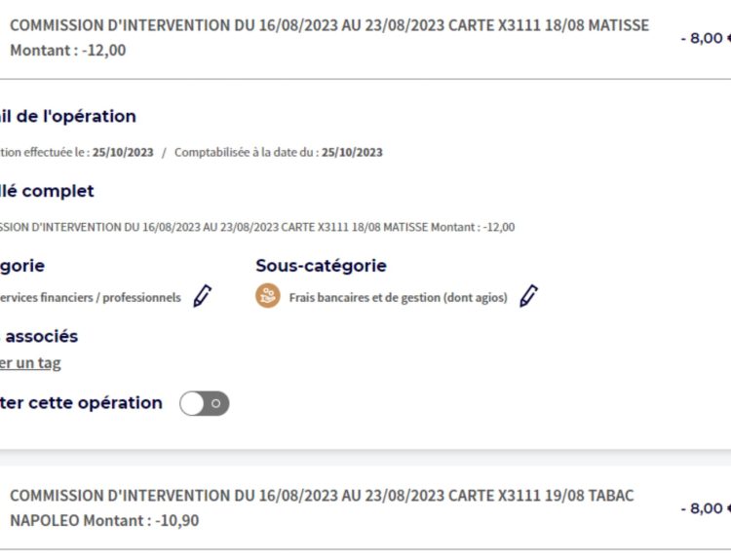Screen dimensions: 731x560
Task: Select the full label text under Libellé complet
Action: pos(257,227)
